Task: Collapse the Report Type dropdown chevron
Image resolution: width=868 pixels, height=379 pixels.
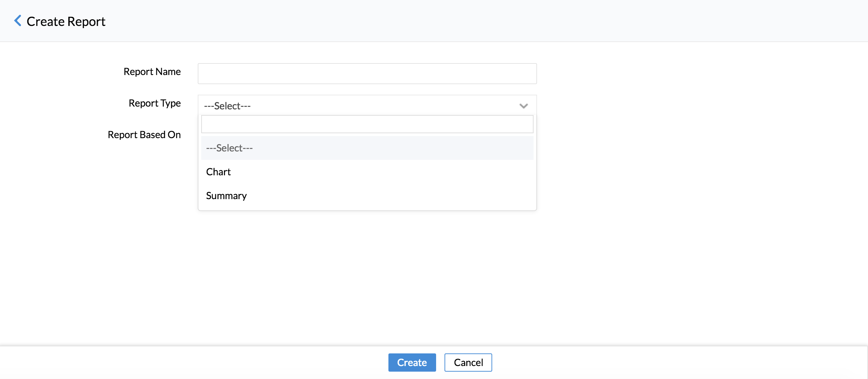Action: click(x=523, y=106)
